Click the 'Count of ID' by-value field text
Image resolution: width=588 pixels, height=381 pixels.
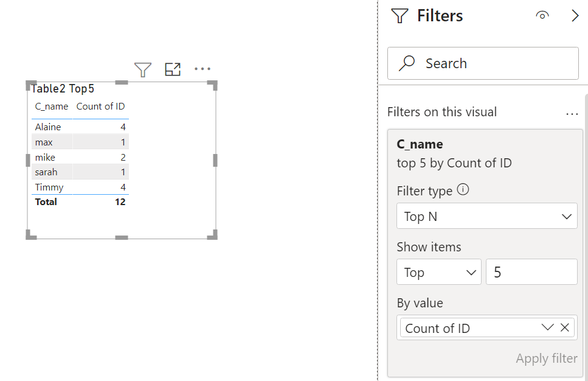pos(437,328)
